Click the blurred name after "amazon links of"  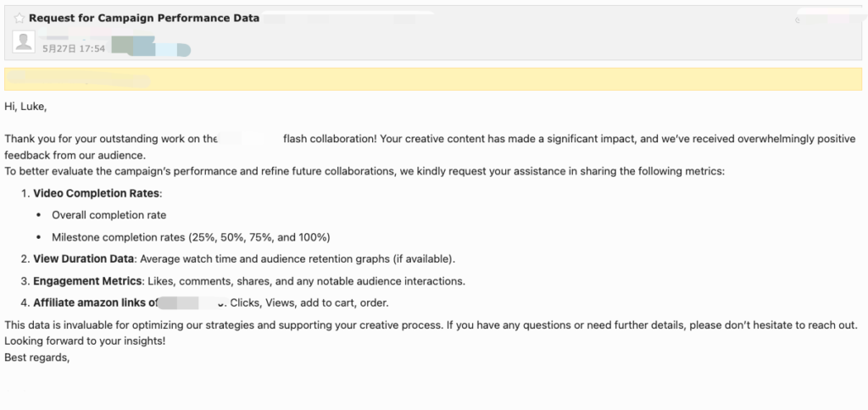(x=192, y=302)
